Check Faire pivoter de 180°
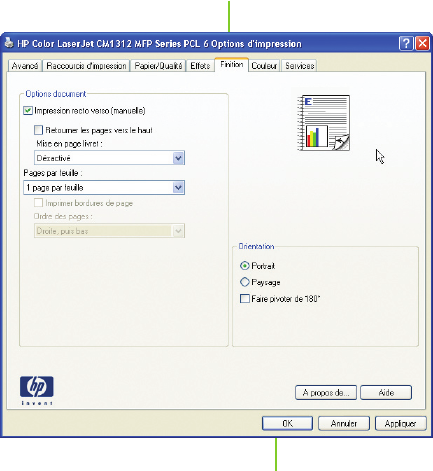 click(245, 299)
